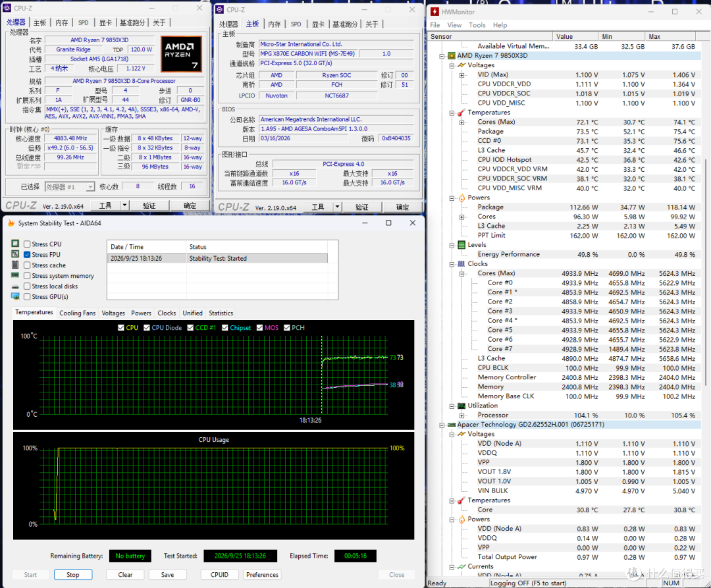Collapse the Apacer Technology tree node
Screen dimensions: 711x588
tap(442, 425)
